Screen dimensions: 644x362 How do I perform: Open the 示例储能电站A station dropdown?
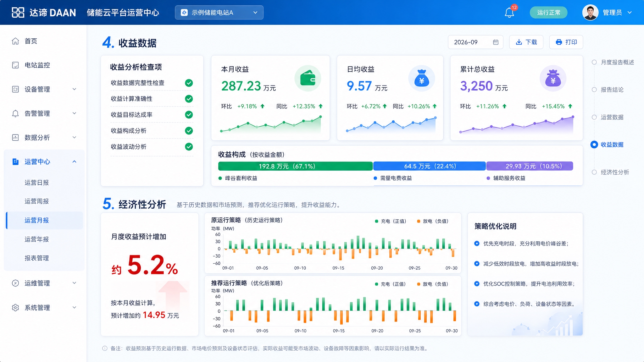pos(219,13)
